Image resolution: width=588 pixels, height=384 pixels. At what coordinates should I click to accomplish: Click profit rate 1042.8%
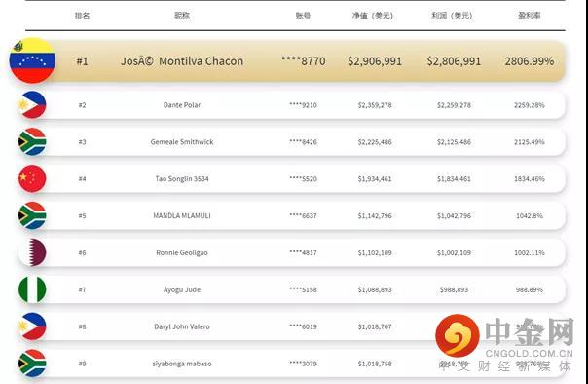tap(530, 215)
